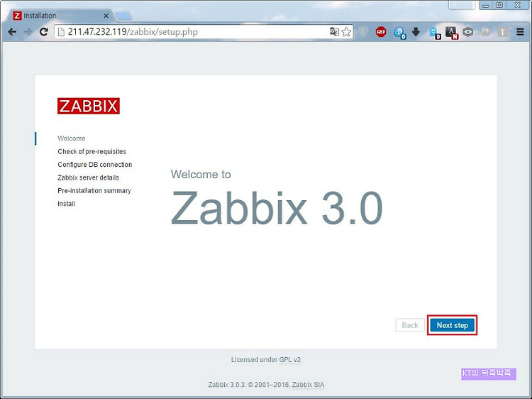This screenshot has height=399, width=532.
Task: Close the Installation tab
Action: (x=106, y=16)
